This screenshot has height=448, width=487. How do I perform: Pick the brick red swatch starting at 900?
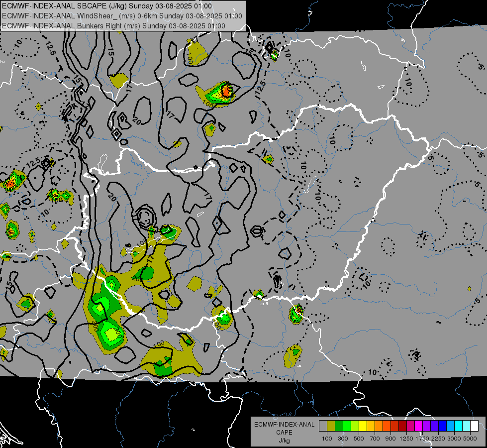395,426
